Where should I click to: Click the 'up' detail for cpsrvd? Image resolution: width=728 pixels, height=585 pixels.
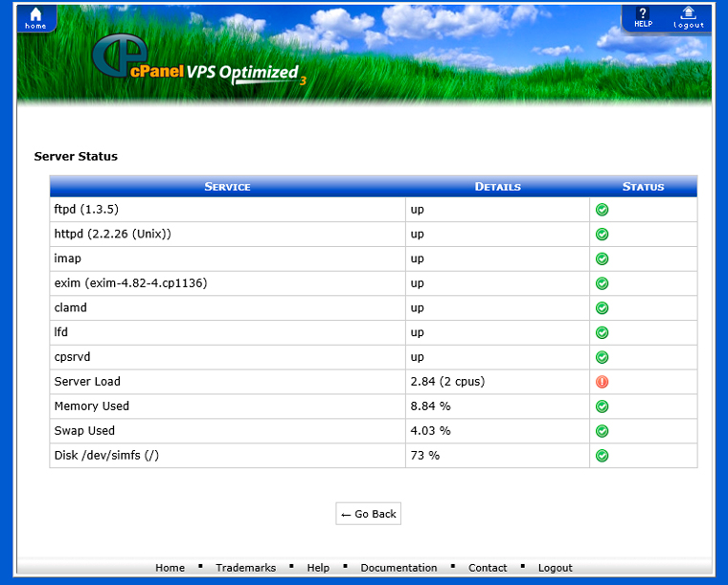click(417, 357)
